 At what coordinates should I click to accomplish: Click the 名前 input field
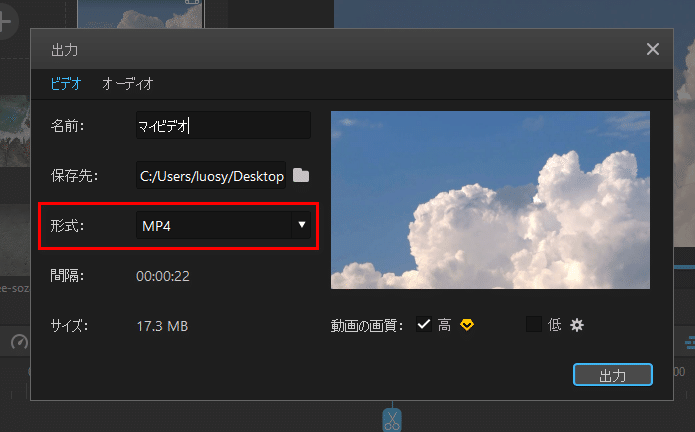click(223, 126)
